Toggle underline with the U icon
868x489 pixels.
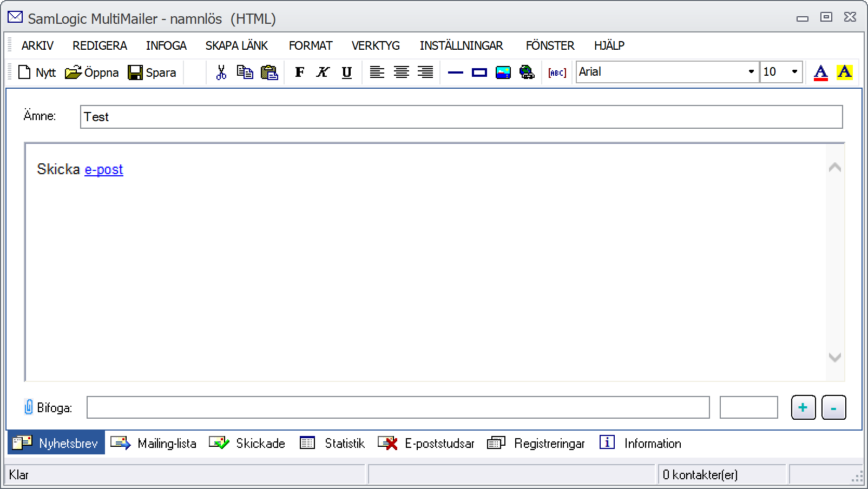(347, 72)
